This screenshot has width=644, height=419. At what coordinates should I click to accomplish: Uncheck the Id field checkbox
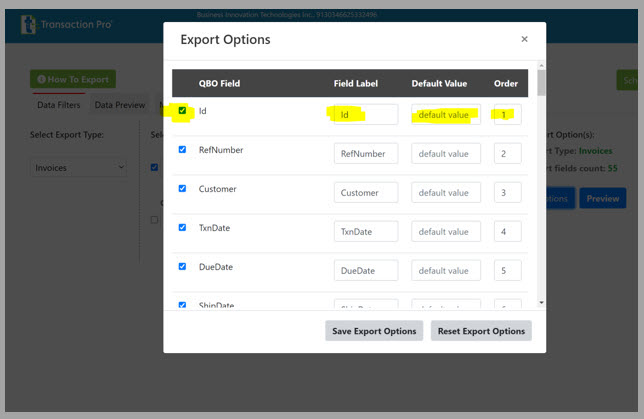(182, 111)
